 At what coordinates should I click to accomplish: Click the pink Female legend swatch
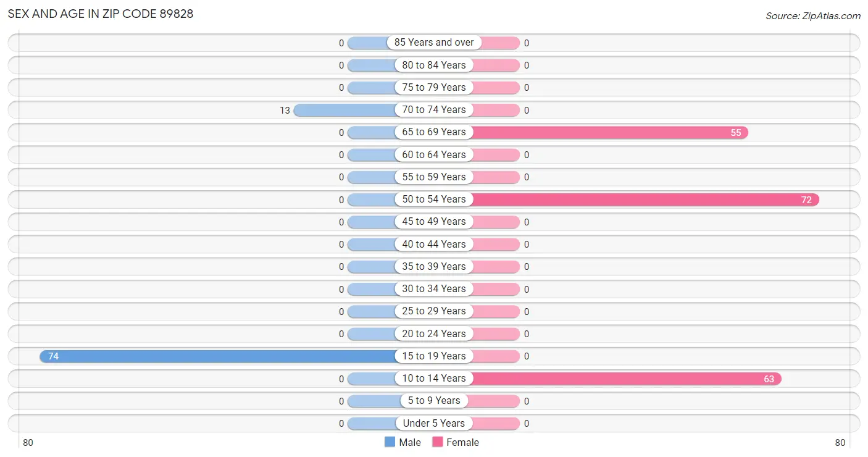point(438,442)
